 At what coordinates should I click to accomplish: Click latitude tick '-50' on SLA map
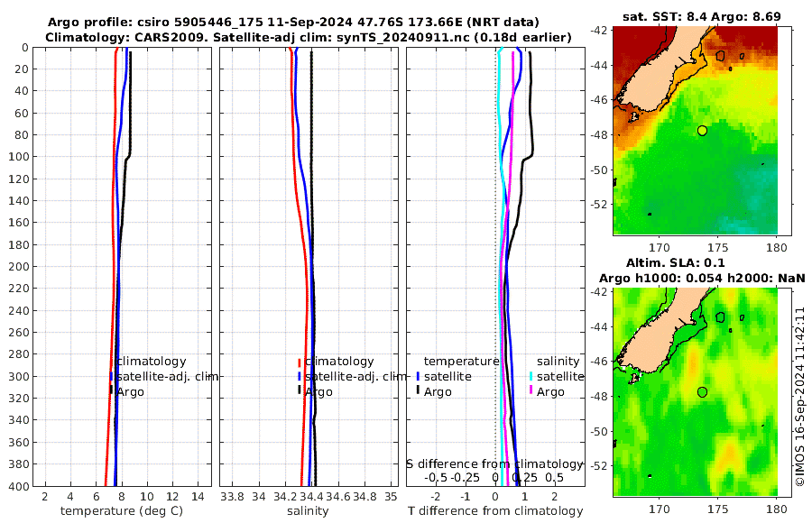coord(600,431)
